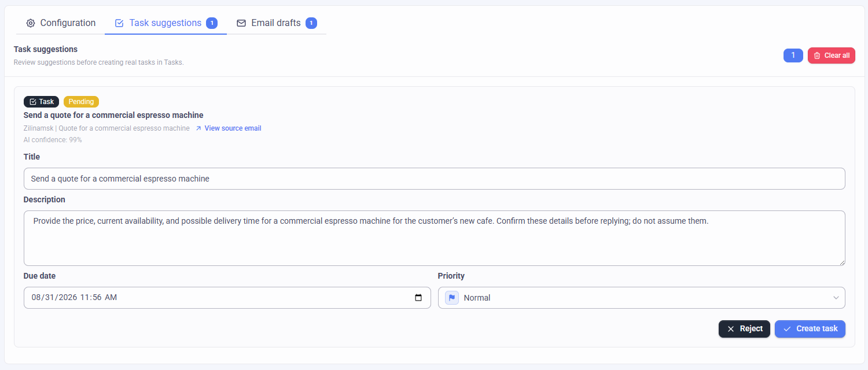The width and height of the screenshot is (868, 370).
Task: Click the Due date field
Action: point(227,298)
